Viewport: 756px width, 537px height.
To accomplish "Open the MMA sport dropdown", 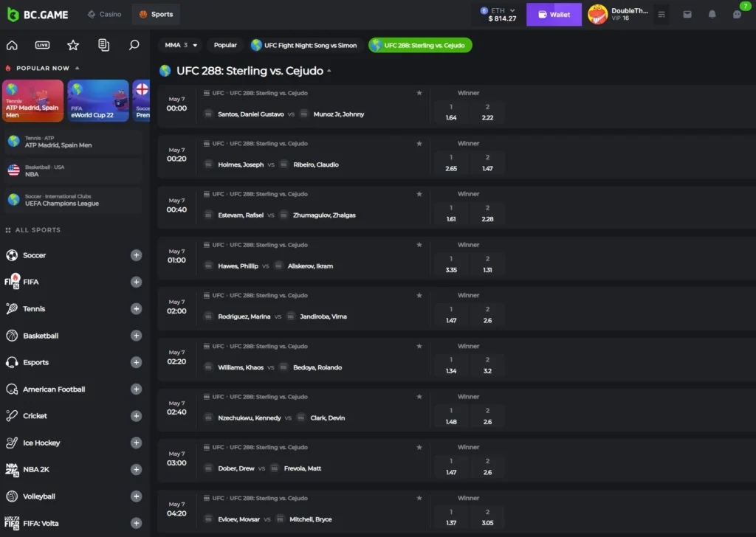I will point(181,45).
